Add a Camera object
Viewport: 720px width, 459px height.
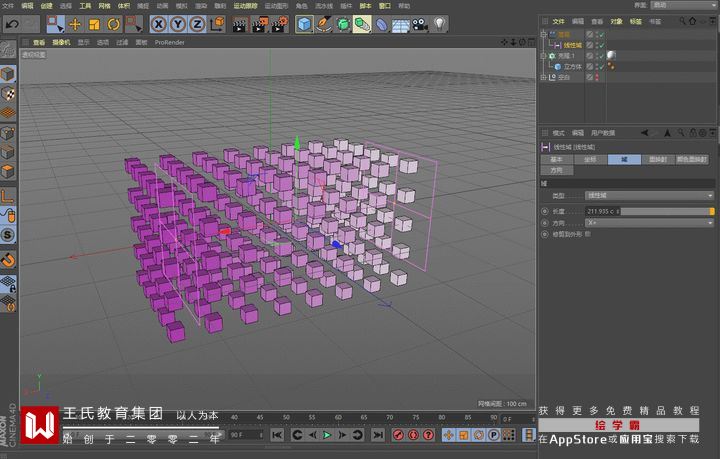[420, 24]
